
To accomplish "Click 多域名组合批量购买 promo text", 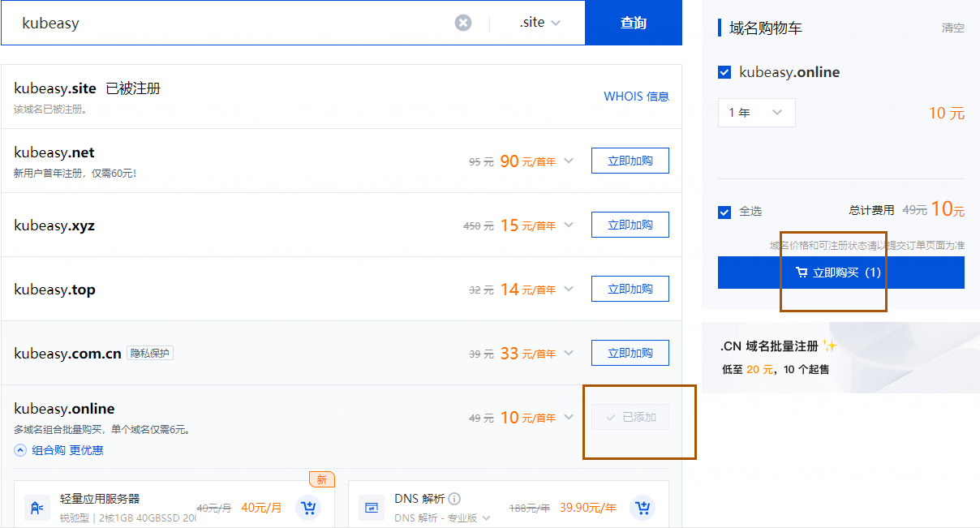I will [102, 430].
